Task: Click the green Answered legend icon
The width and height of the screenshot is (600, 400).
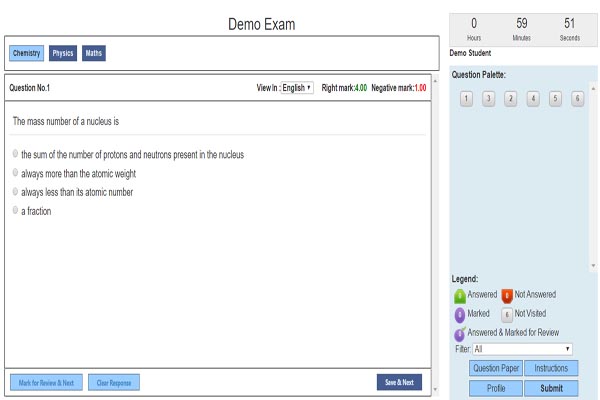Action: 460,295
